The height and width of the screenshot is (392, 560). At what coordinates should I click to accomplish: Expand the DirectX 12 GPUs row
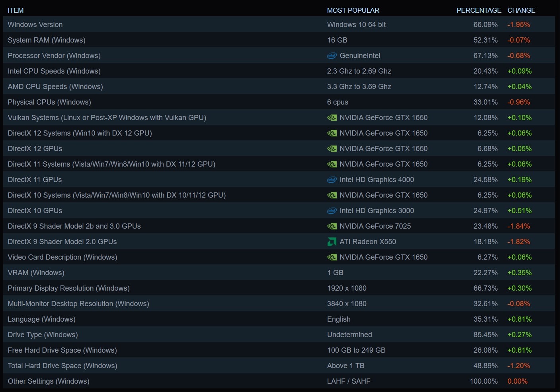click(279, 148)
